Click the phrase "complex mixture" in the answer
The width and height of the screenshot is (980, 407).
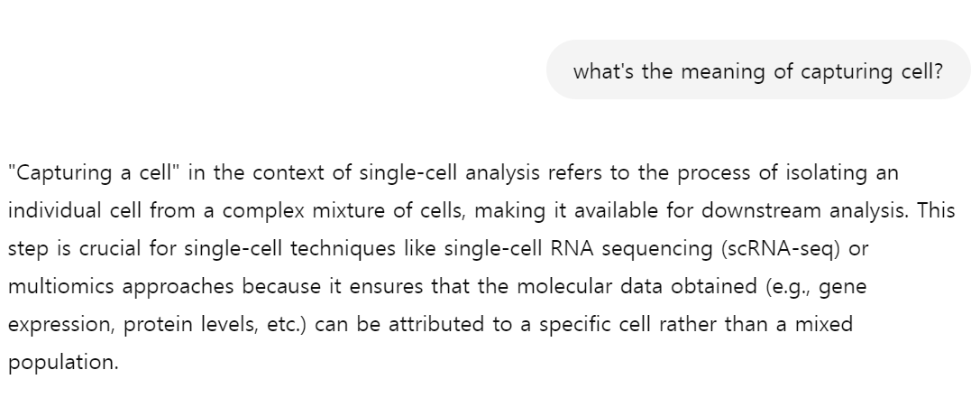click(304, 211)
